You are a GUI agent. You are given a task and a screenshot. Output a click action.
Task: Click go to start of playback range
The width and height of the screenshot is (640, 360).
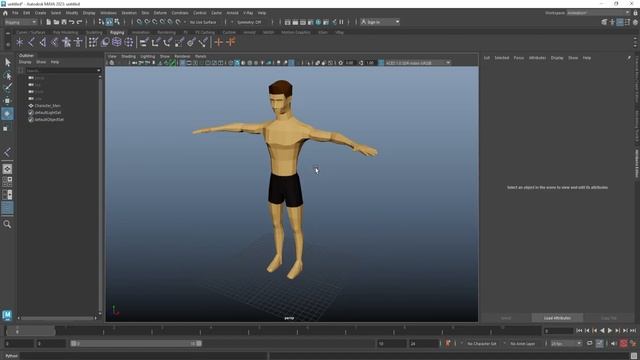[x=579, y=331]
